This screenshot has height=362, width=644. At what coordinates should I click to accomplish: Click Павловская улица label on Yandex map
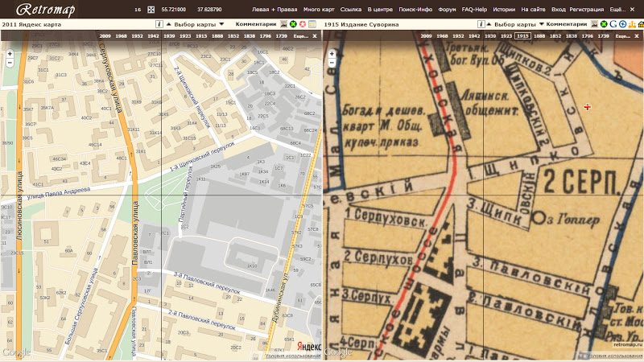tap(134, 232)
